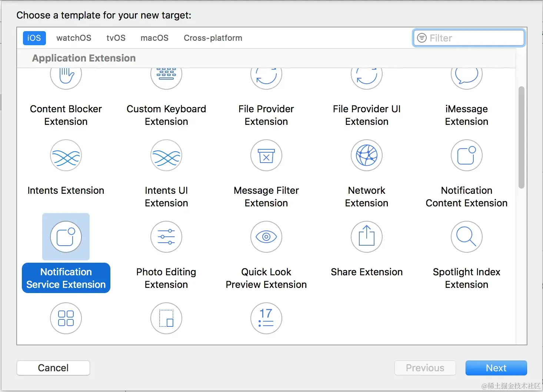The height and width of the screenshot is (392, 543).
Task: Switch to the iOS platform tab
Action: pos(34,38)
